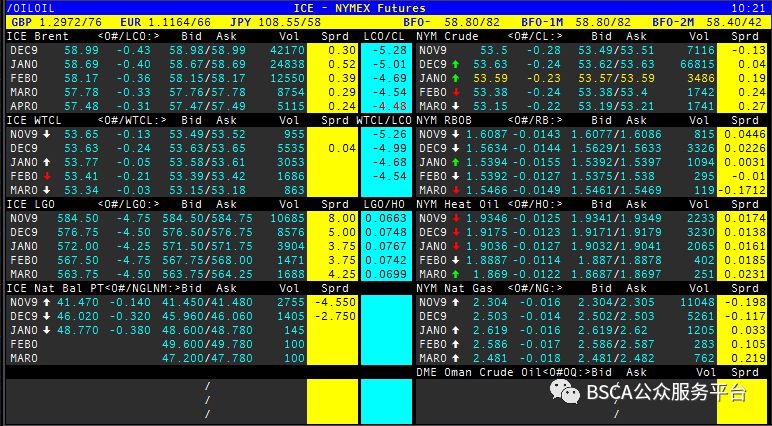Click NYM Crude DEC9 volume 66815
Image resolution: width=772 pixels, height=426 pixels.
coord(697,65)
